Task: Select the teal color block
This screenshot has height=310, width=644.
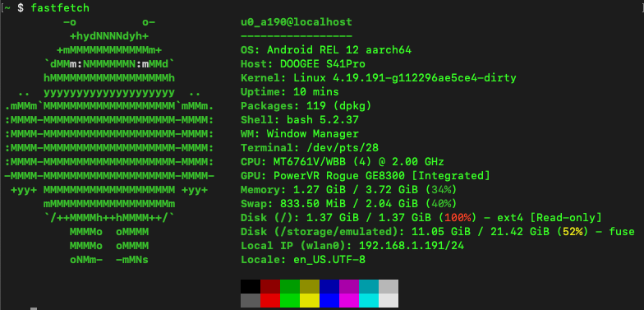Action: pos(369,286)
